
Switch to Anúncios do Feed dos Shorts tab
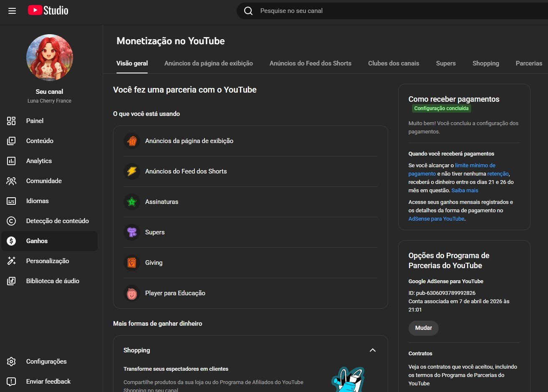point(311,63)
